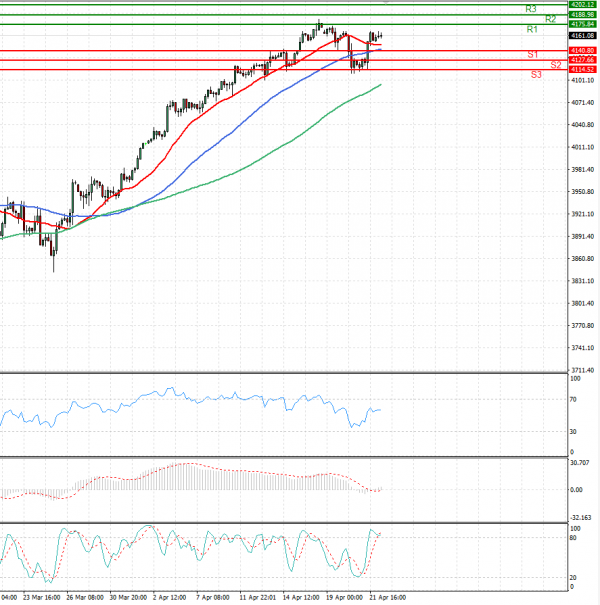Click the 11 Apr 22:01 time label
Screen dimensions: 600x605
[x=258, y=598]
